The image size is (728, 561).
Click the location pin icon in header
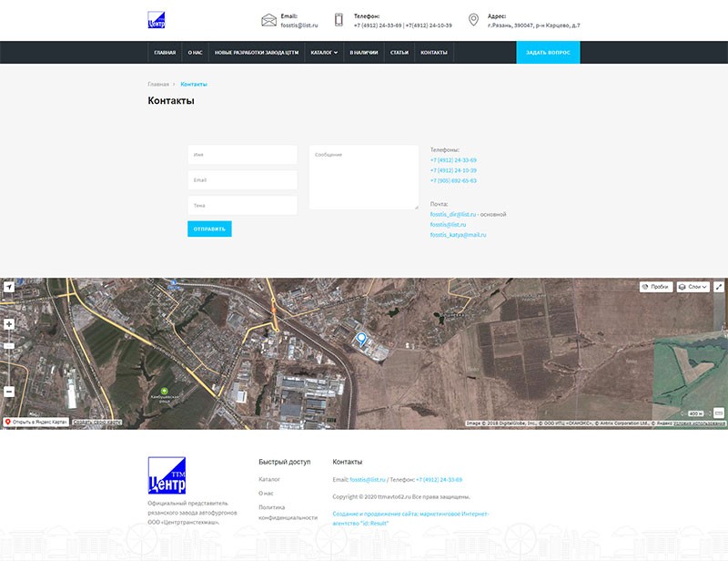point(473,19)
